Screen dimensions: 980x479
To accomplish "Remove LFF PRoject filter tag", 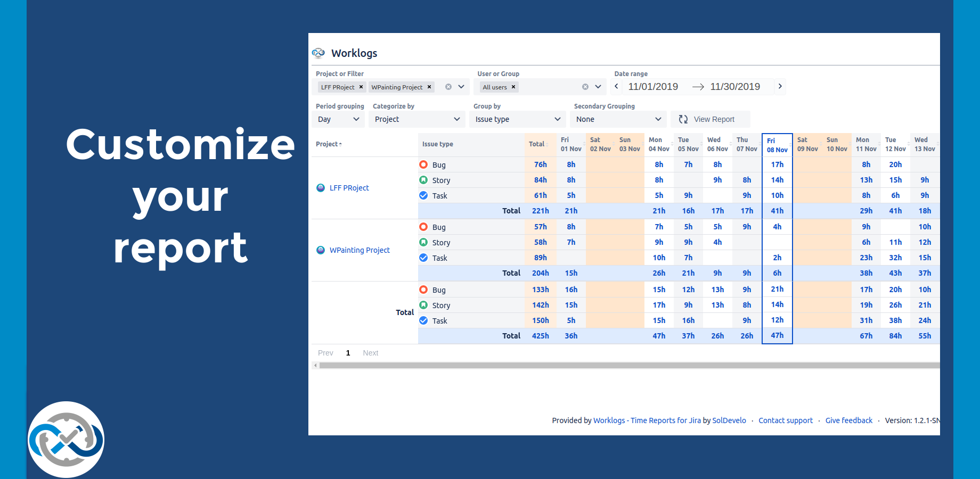I will pos(361,87).
